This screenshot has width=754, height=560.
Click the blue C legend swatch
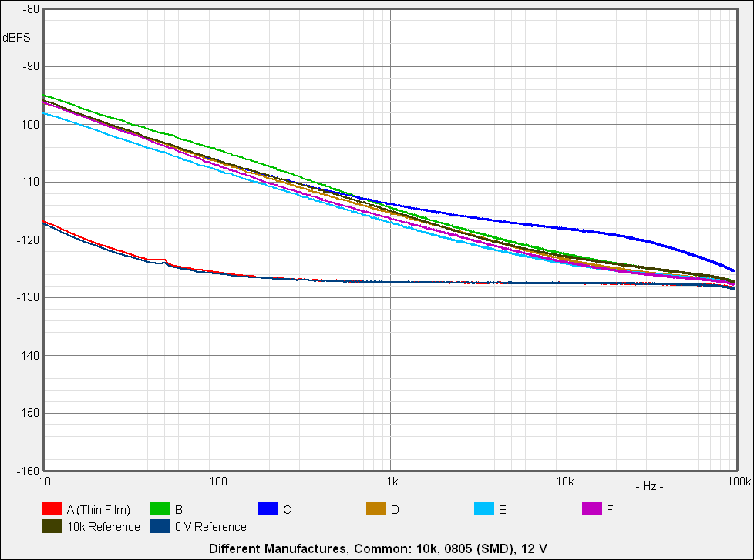pyautogui.click(x=268, y=509)
